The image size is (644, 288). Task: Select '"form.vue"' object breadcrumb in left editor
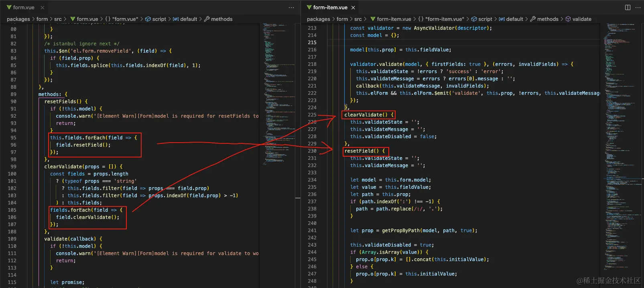click(125, 19)
